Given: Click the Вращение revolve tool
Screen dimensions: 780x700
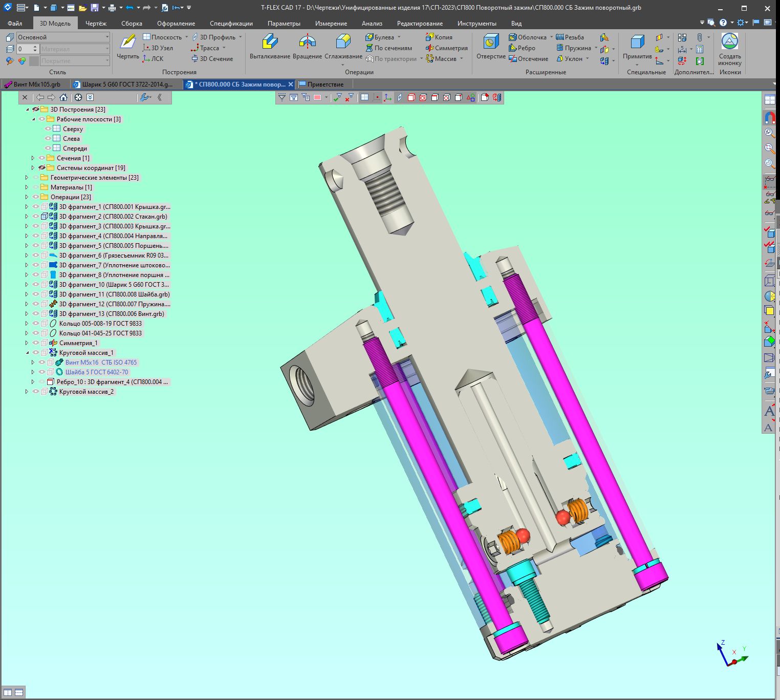Looking at the screenshot, I should pyautogui.click(x=307, y=46).
